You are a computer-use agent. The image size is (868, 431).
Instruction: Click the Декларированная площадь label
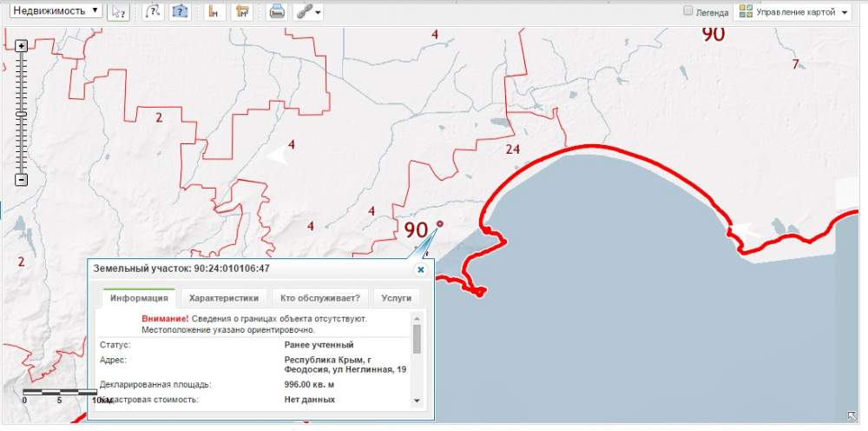click(155, 384)
